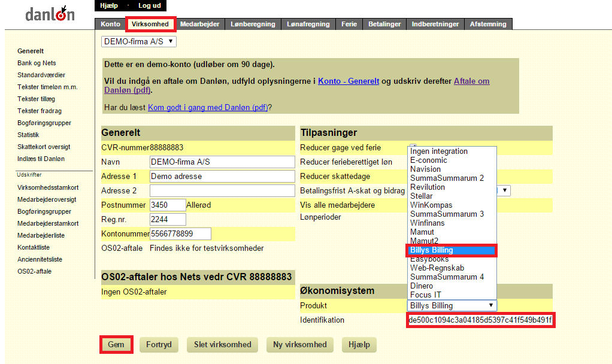612x364 pixels.
Task: Open the Lønberegning tab
Action: tap(253, 24)
